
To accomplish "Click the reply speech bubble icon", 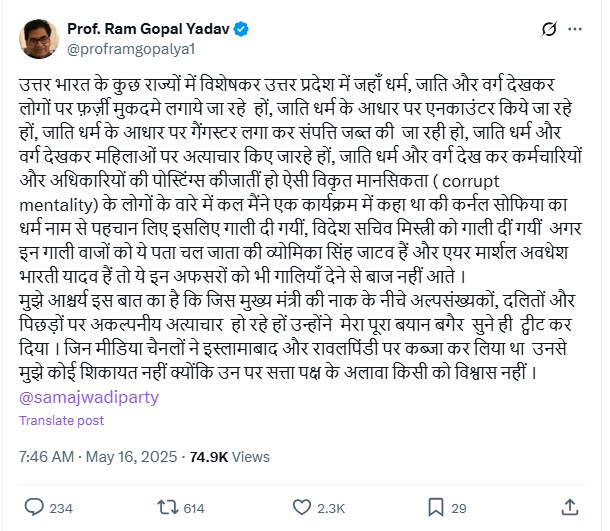I will (33, 508).
